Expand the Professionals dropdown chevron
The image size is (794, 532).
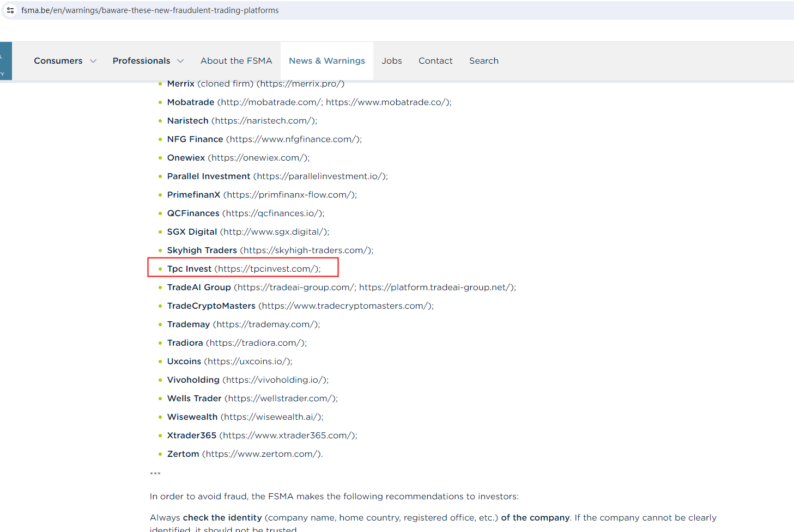click(180, 61)
